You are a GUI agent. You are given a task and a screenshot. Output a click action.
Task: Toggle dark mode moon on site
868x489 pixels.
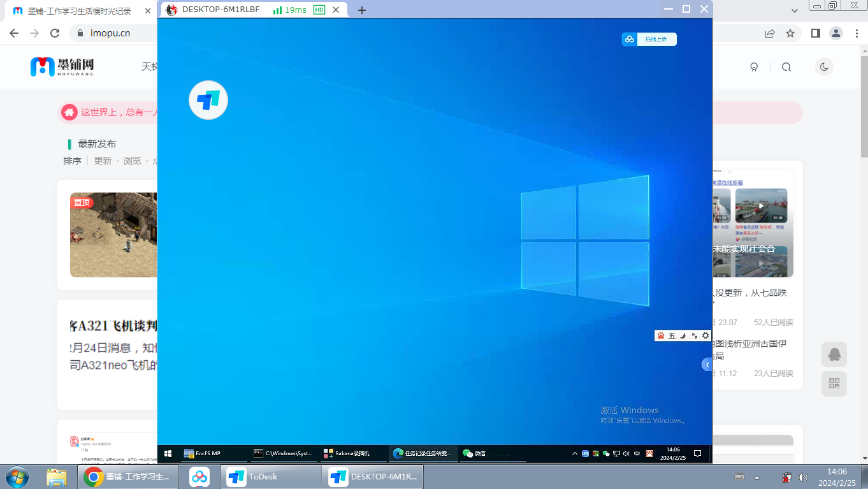824,66
